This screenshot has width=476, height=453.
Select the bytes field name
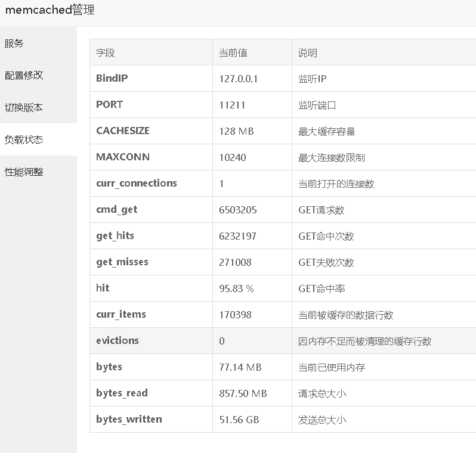(x=109, y=367)
